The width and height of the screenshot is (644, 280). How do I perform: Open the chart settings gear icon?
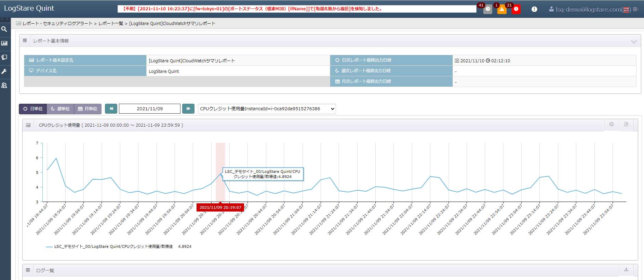[x=612, y=124]
